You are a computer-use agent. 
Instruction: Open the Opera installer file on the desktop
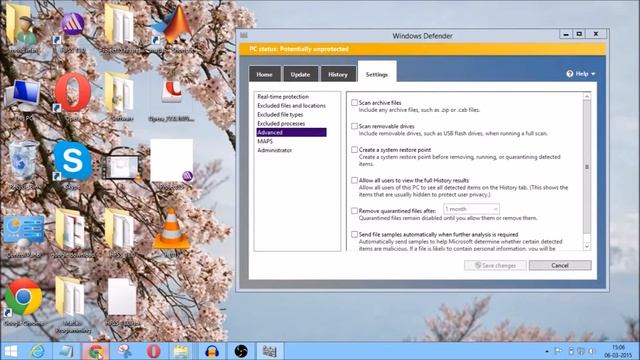click(171, 94)
